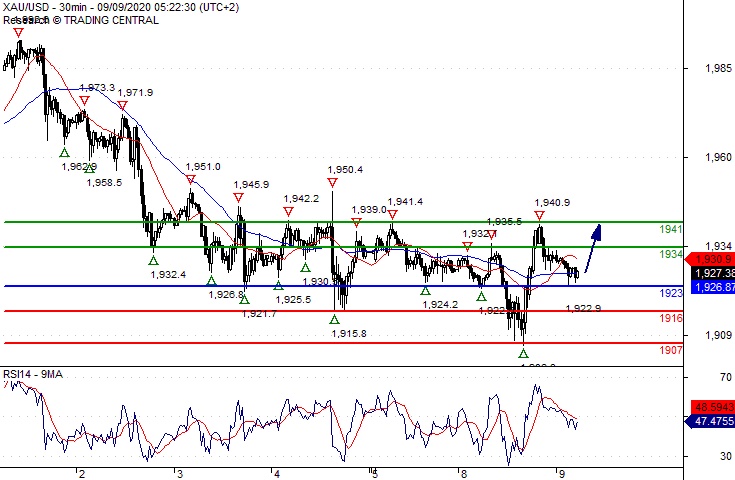Select the red marker beside 1,939.0

(x=356, y=222)
